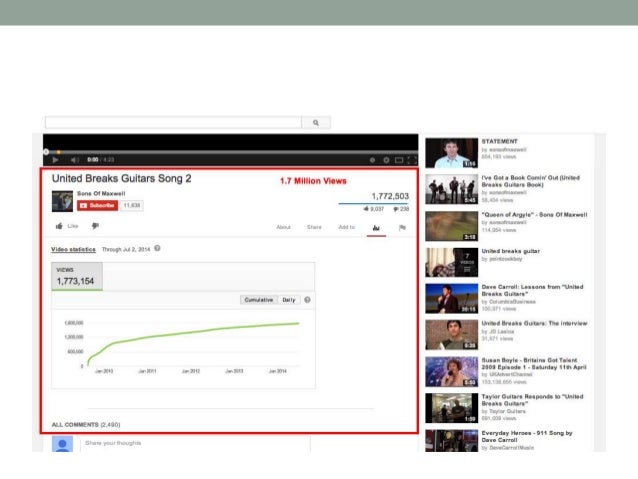Screen dimensions: 638x479
Task: Select the VIEWS 1,773,154 metric tab
Action: pyautogui.click(x=77, y=276)
